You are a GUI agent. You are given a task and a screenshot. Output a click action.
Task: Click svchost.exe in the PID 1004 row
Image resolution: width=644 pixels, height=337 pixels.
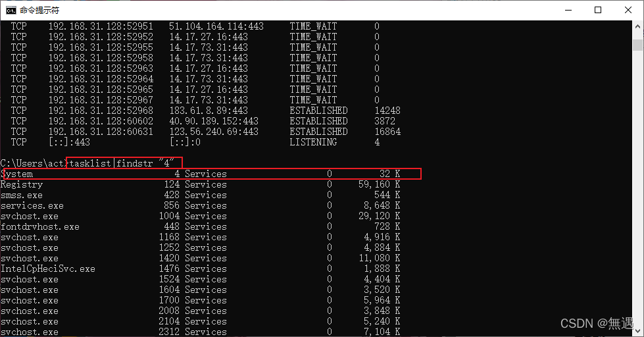pyautogui.click(x=30, y=216)
